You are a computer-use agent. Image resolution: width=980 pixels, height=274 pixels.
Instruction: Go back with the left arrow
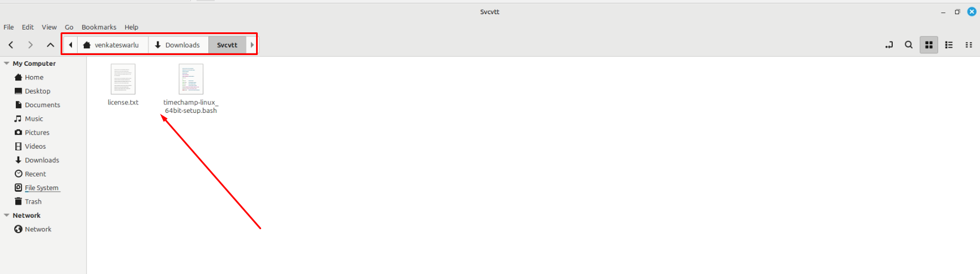pyautogui.click(x=11, y=45)
